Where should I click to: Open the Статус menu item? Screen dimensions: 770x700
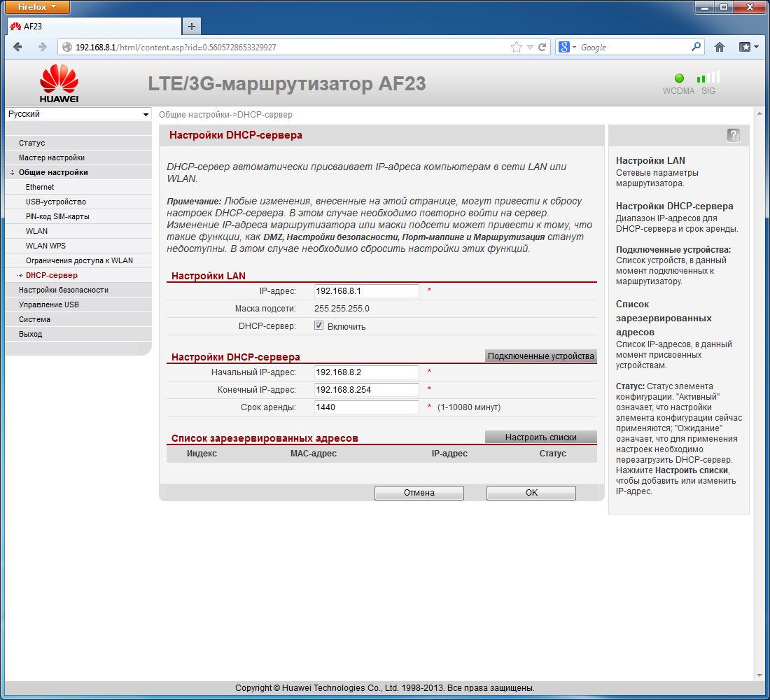point(78,143)
